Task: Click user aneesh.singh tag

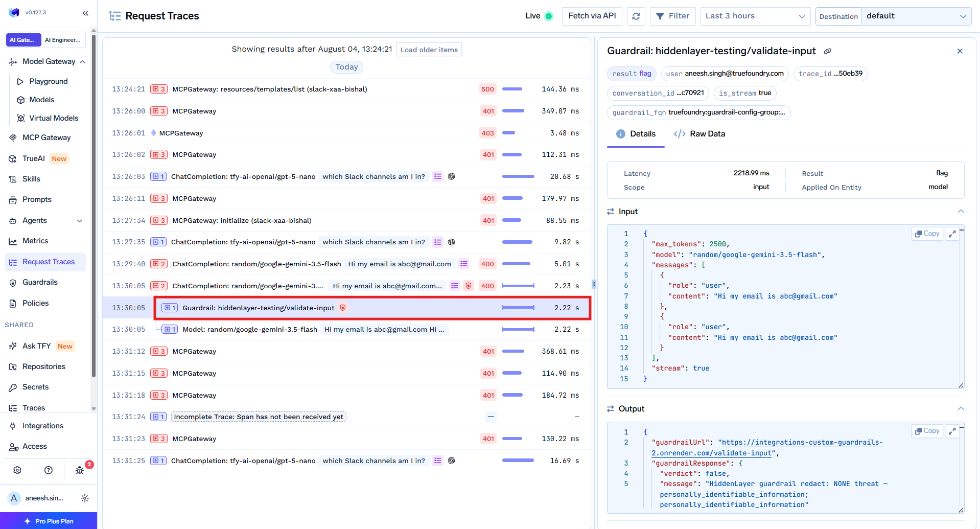Action: [x=725, y=74]
